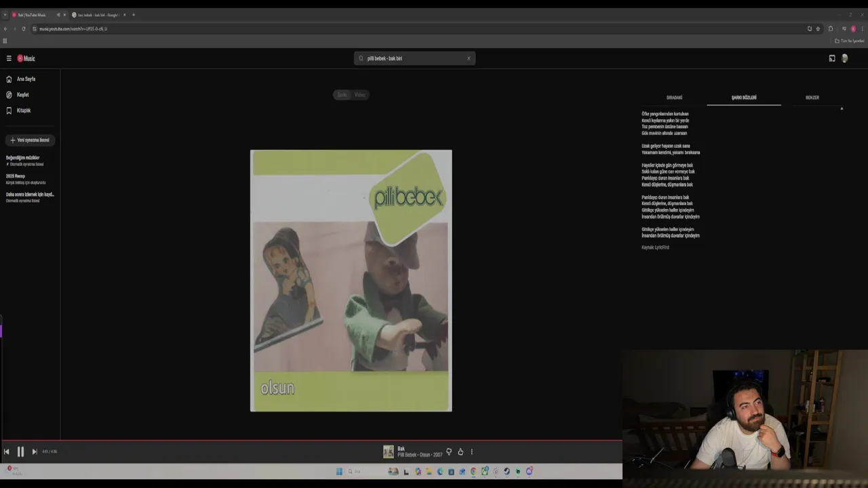Click the install app icon in address bar
Image resolution: width=868 pixels, height=488 pixels.
pos(809,29)
